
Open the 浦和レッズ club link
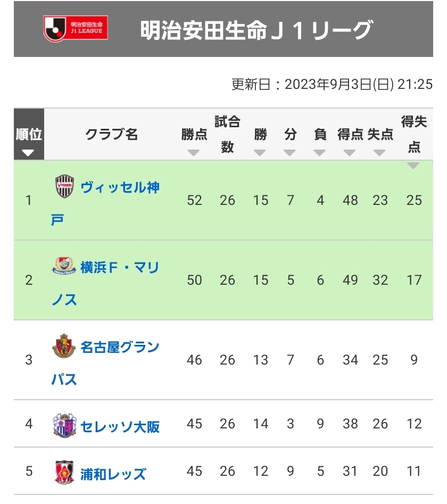113,474
